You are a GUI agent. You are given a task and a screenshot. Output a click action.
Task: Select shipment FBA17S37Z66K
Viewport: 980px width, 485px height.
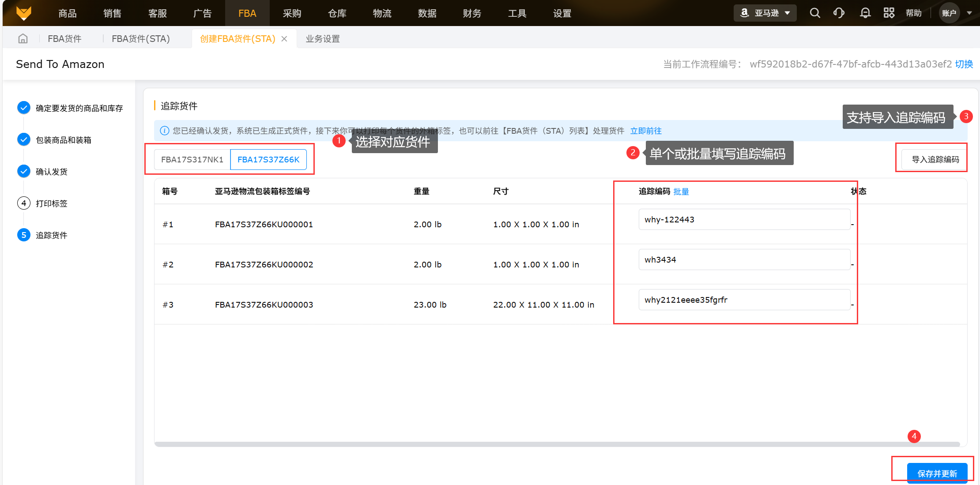coord(268,159)
